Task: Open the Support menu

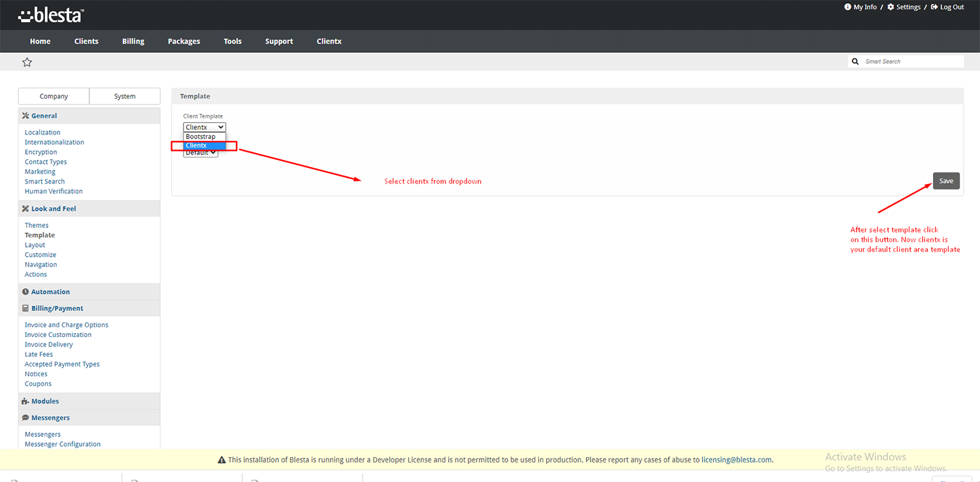Action: (279, 41)
